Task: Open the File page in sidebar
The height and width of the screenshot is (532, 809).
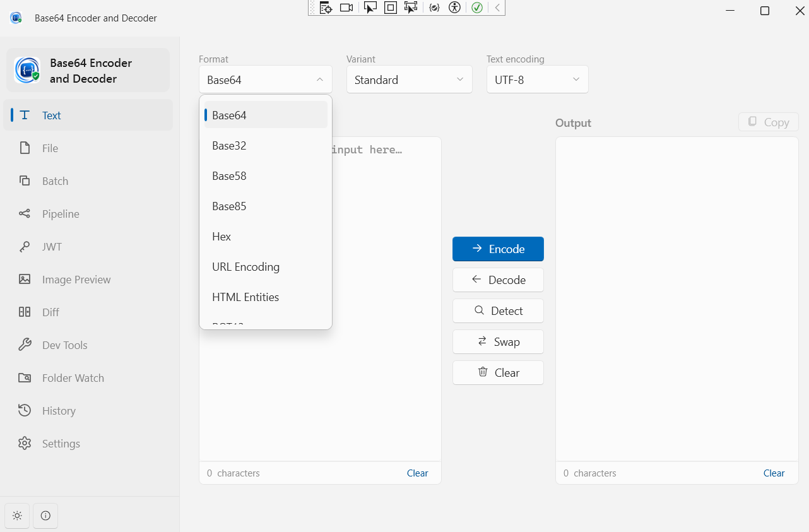Action: [88, 148]
